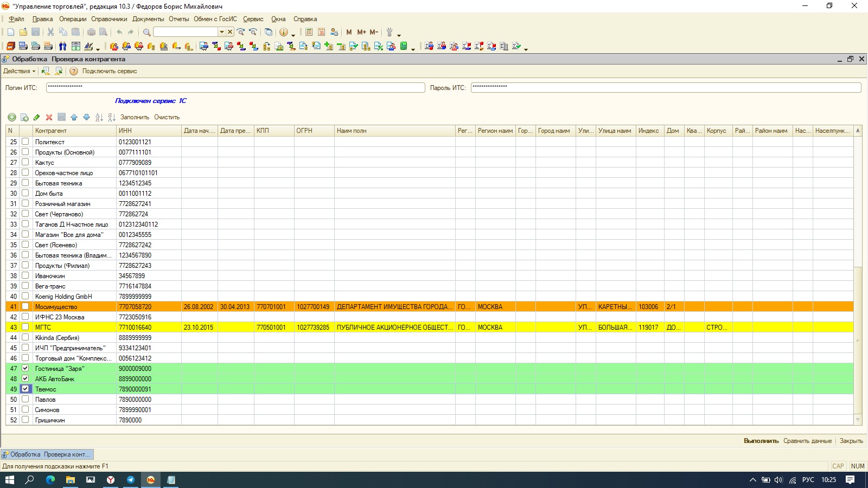
Task: Click the New document icon in main toolbar
Action: pos(11,33)
